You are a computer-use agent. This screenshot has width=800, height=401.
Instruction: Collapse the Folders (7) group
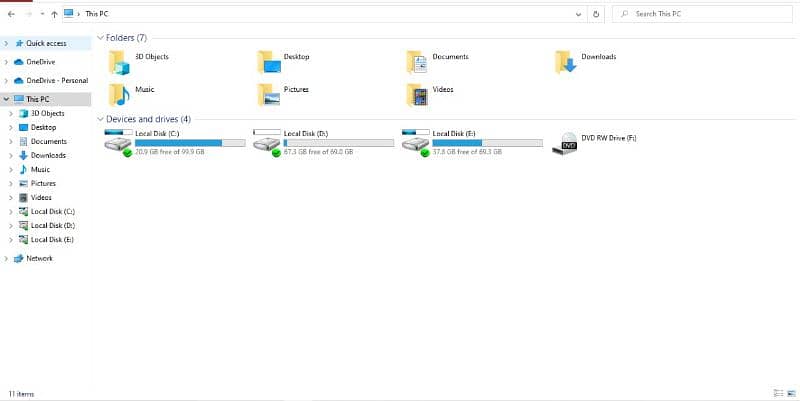click(x=100, y=38)
